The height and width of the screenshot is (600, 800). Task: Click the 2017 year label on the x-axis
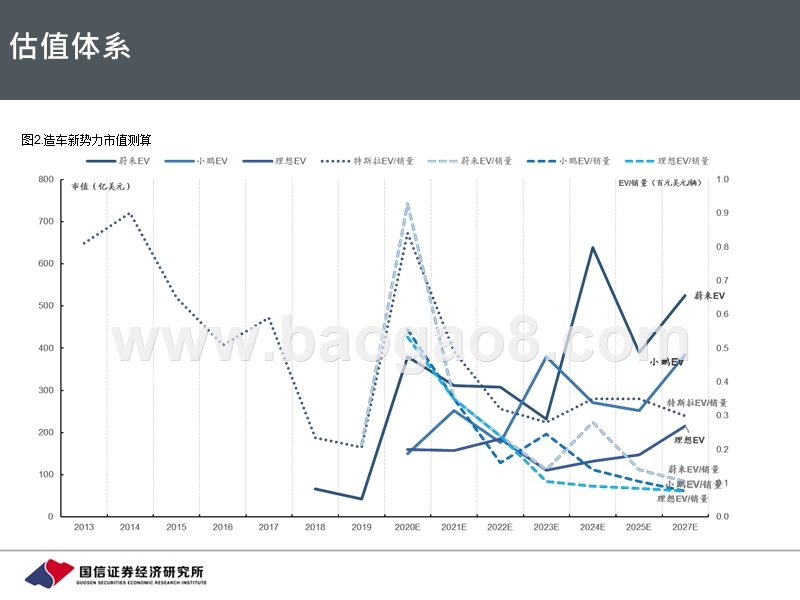268,527
